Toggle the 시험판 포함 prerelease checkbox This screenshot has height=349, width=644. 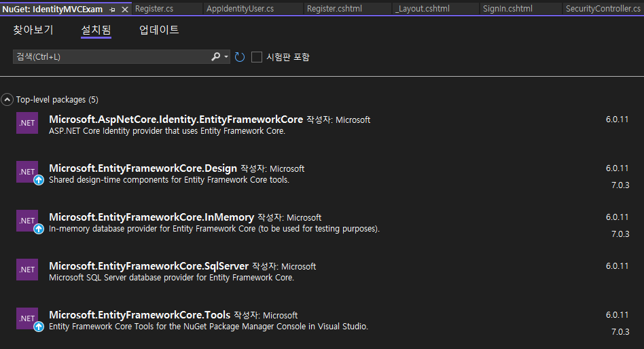tap(257, 57)
